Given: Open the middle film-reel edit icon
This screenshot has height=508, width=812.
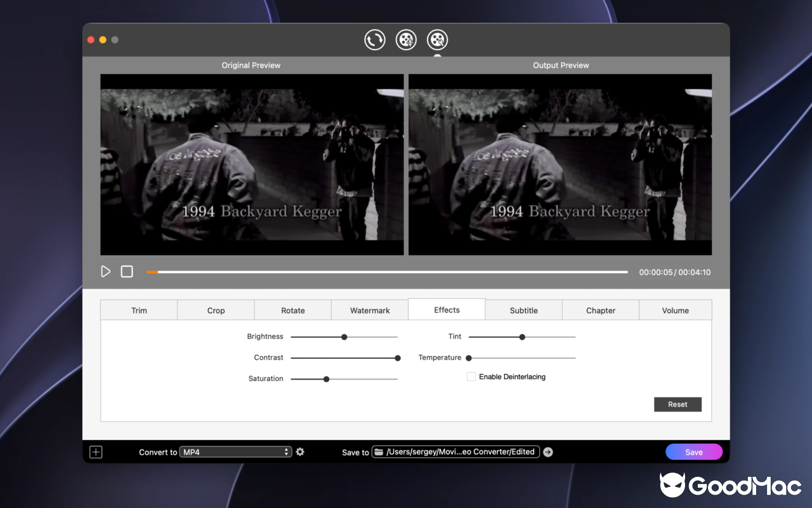Looking at the screenshot, I should coord(406,40).
